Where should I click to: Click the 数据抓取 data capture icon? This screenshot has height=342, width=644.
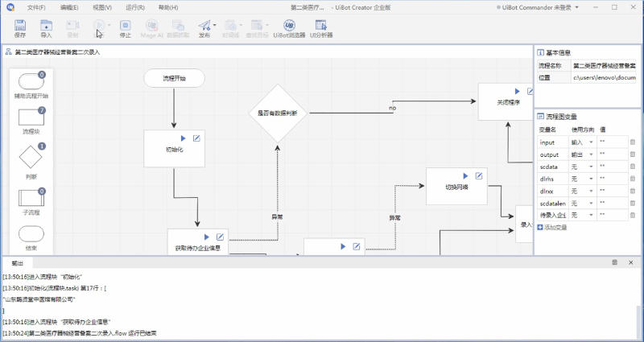[178, 26]
